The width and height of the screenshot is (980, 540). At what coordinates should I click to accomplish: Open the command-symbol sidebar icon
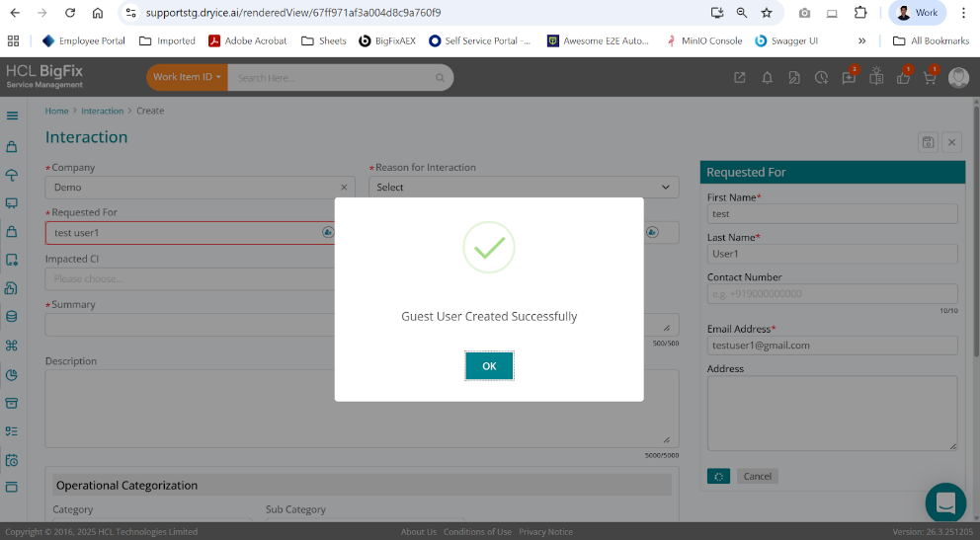[x=11, y=346]
